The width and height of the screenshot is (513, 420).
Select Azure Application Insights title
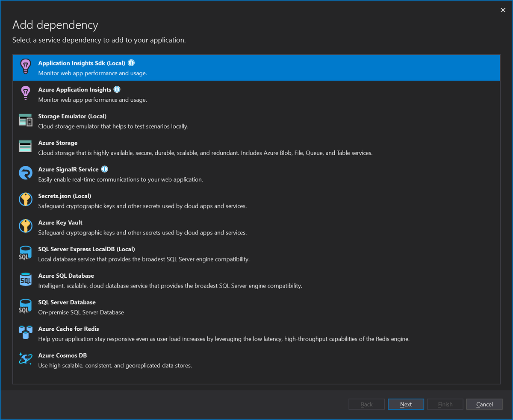(75, 90)
